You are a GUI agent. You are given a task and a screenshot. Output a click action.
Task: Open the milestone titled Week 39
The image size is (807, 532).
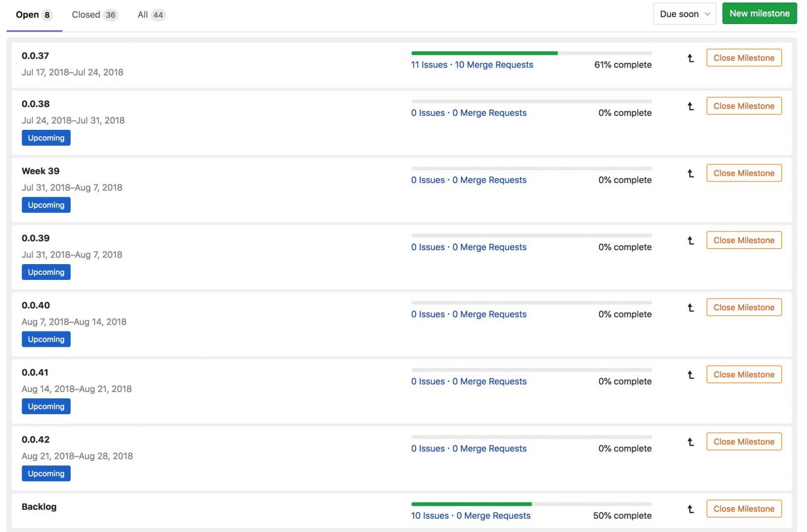click(x=40, y=170)
